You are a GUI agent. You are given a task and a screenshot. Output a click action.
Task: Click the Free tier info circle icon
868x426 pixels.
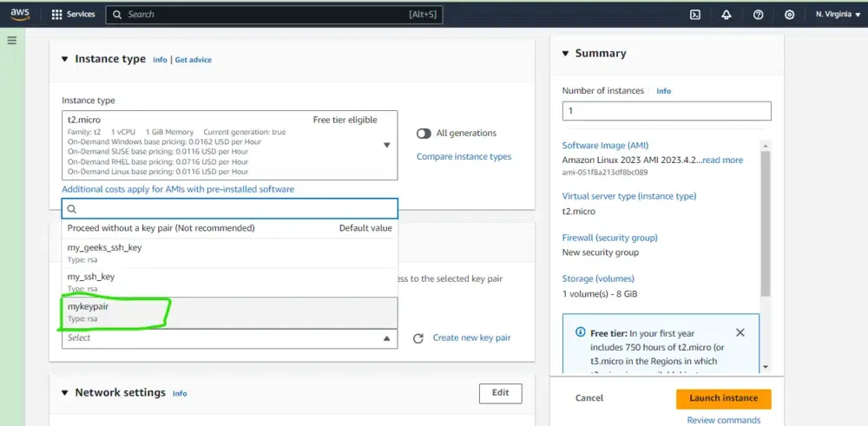click(x=580, y=332)
